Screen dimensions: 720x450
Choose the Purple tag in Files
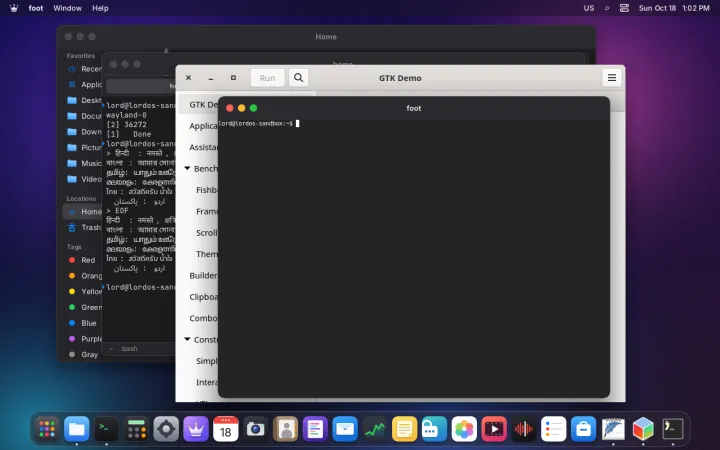point(84,338)
